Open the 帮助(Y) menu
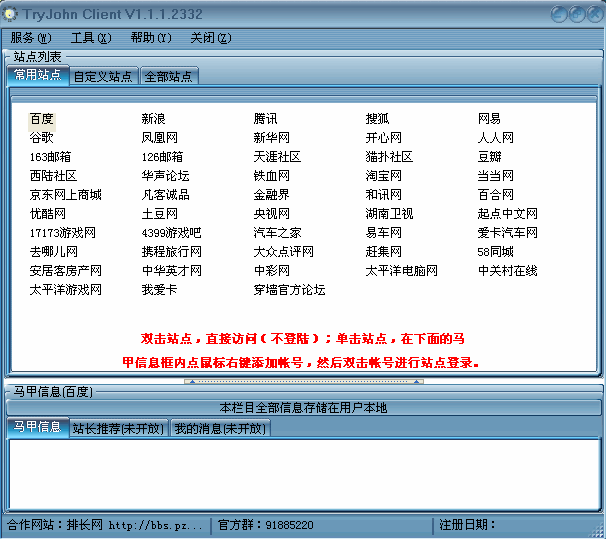606x539 pixels. (x=151, y=38)
